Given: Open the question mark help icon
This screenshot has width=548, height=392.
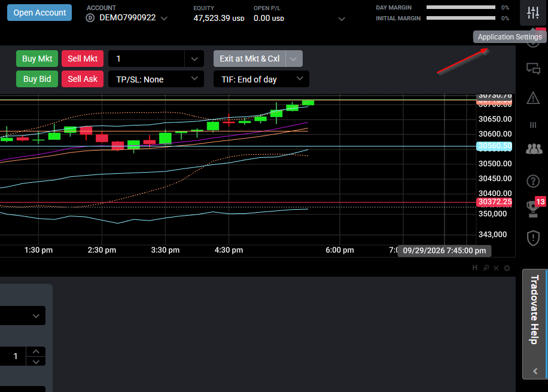Looking at the screenshot, I should pos(533,181).
